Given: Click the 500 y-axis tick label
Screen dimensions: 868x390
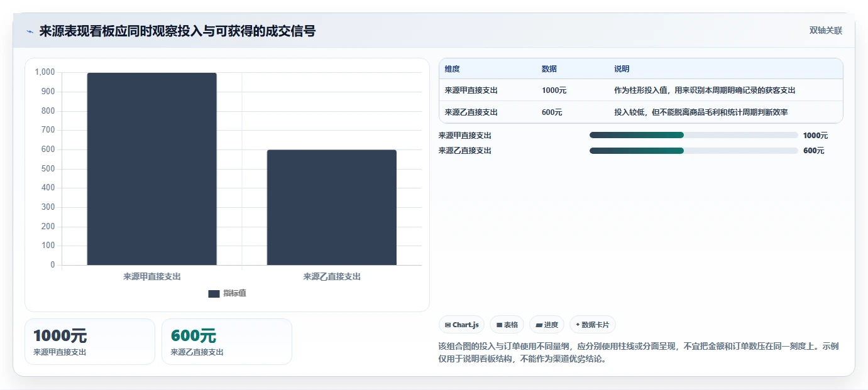Looking at the screenshot, I should [48, 169].
